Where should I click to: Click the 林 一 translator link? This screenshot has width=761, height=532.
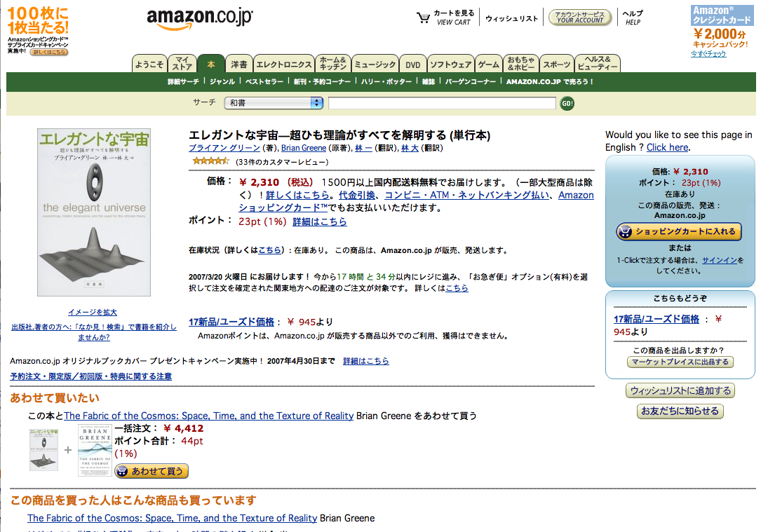coord(363,148)
